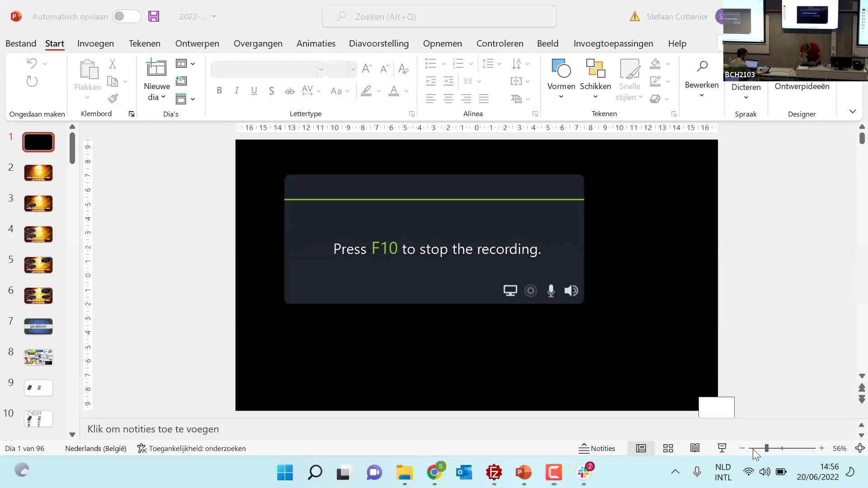Click the Nieuwe dia icon
This screenshot has width=868, height=488.
pos(156,67)
